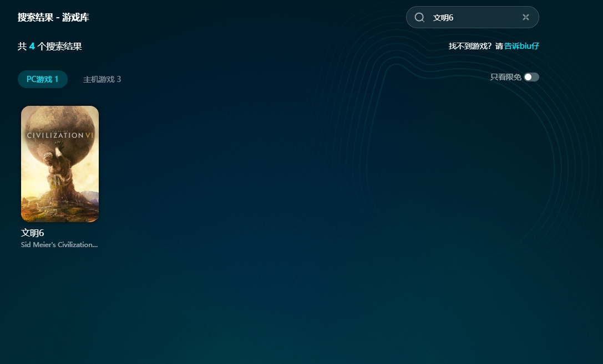Click the highlighted result count number 4
603x364 pixels.
pos(32,47)
